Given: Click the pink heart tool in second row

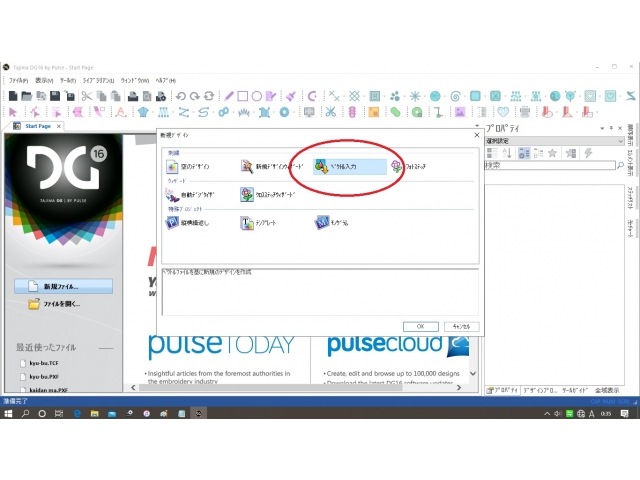Looking at the screenshot, I should (503, 112).
